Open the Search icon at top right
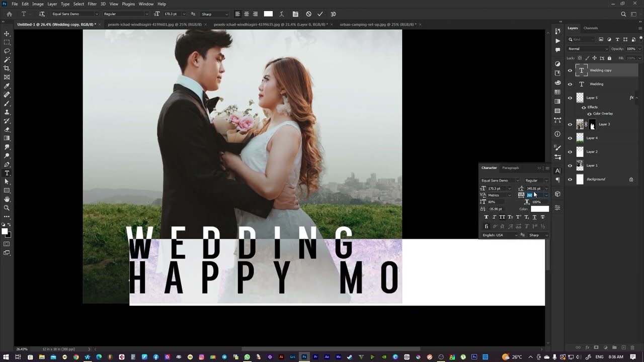 coord(623,14)
